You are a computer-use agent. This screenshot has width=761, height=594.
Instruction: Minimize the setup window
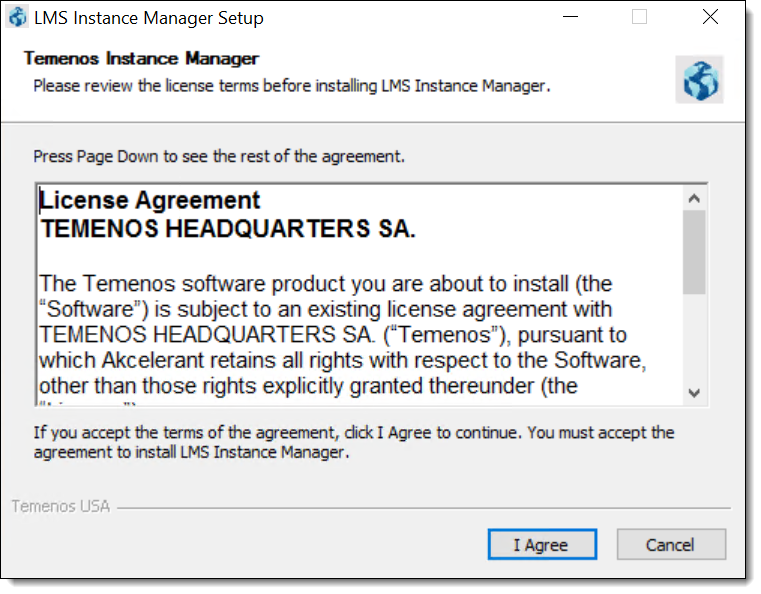(x=570, y=17)
